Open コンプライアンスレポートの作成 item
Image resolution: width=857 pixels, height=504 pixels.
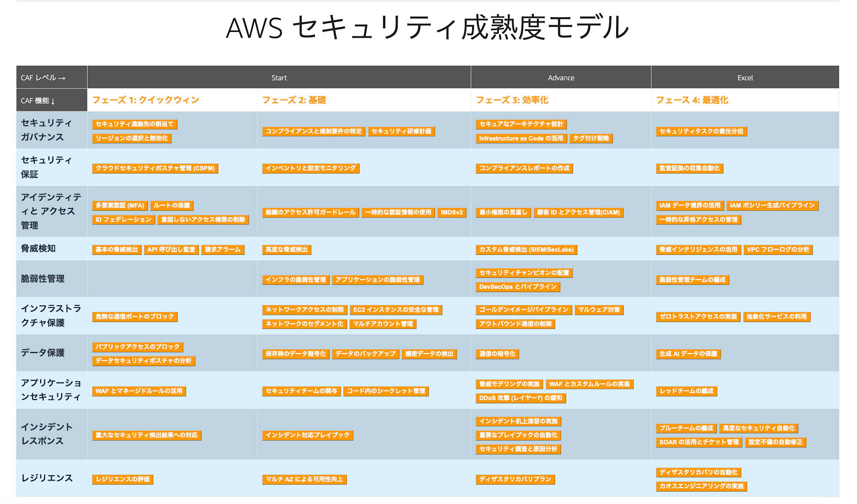click(x=524, y=168)
